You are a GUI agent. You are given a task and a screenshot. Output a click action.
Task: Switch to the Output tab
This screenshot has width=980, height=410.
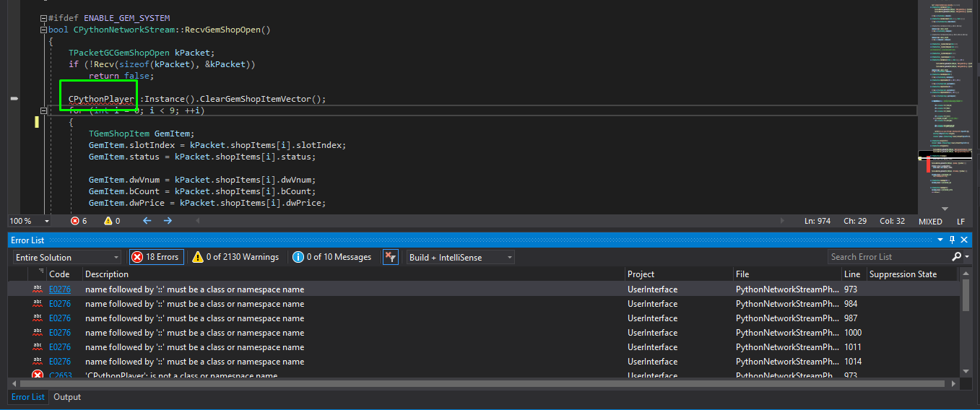tap(67, 397)
